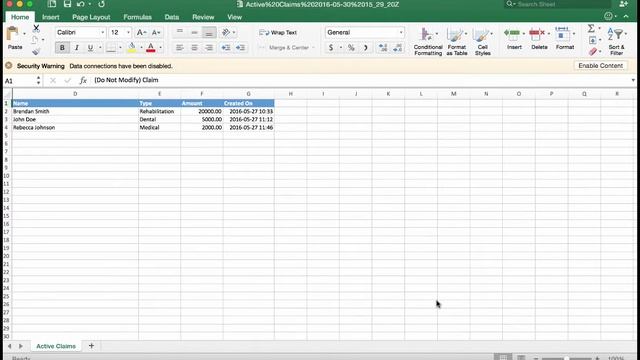Open the font color dropdown arrow
This screenshot has width=640, height=360.
tap(160, 48)
